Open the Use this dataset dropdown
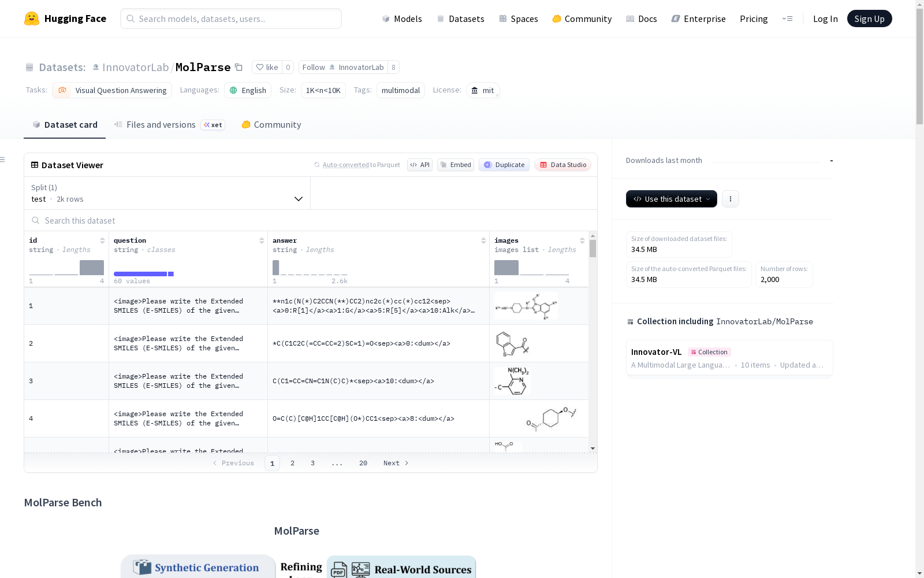 672,199
